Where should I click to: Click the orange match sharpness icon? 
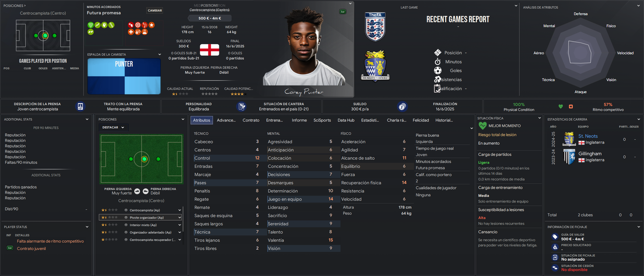point(571,107)
